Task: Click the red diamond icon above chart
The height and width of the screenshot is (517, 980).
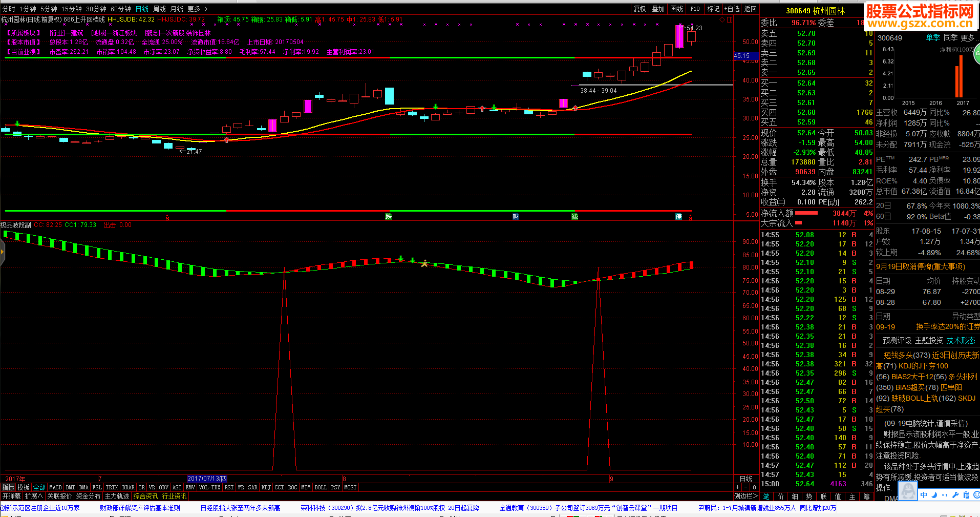Action: (x=722, y=19)
